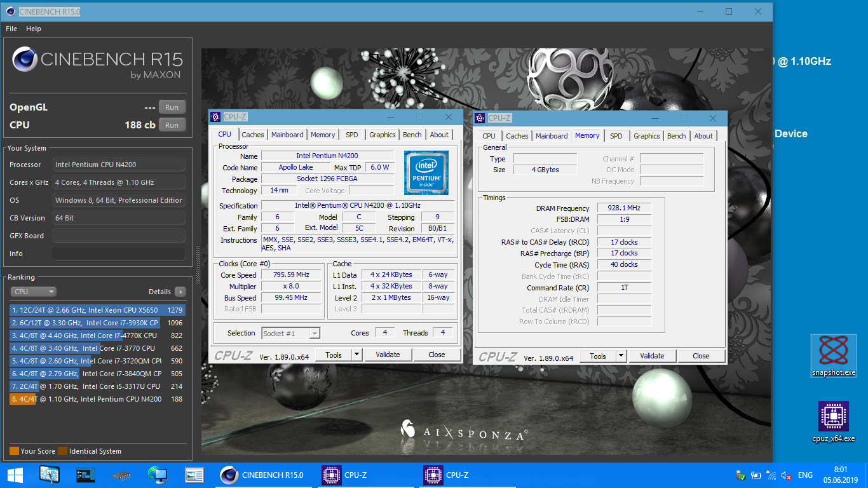This screenshot has width=868, height=488.
Task: Switch to the first CPU-Z taskbar button
Action: coord(367,475)
